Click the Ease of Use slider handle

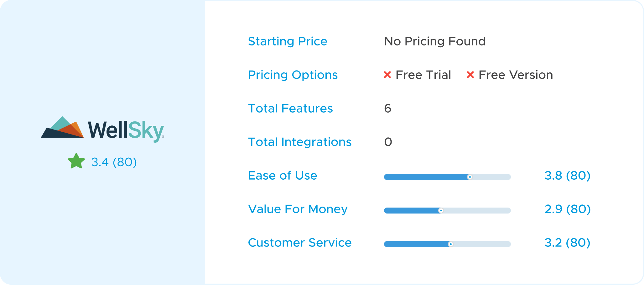pos(470,177)
